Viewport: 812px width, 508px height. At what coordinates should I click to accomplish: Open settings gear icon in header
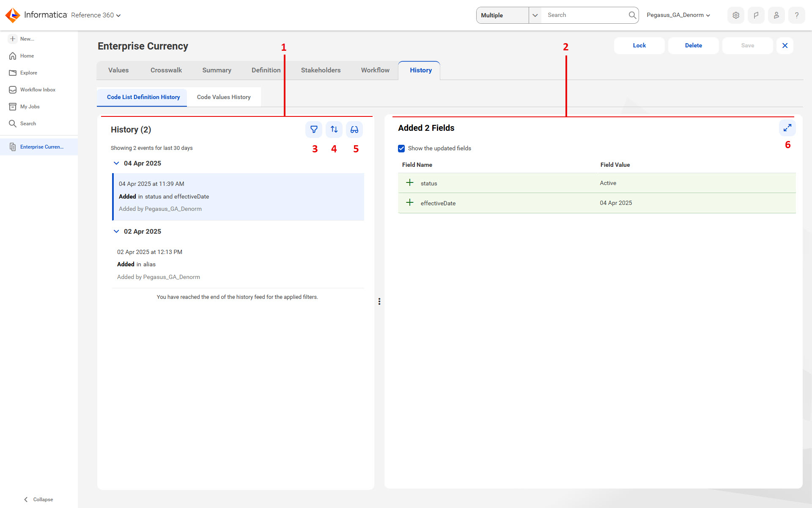(x=736, y=15)
